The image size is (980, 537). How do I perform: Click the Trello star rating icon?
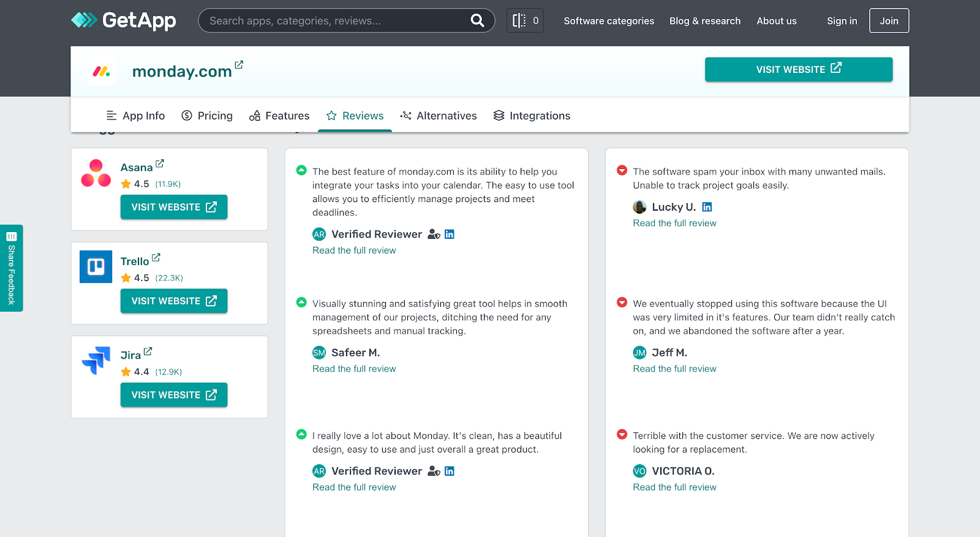point(126,278)
